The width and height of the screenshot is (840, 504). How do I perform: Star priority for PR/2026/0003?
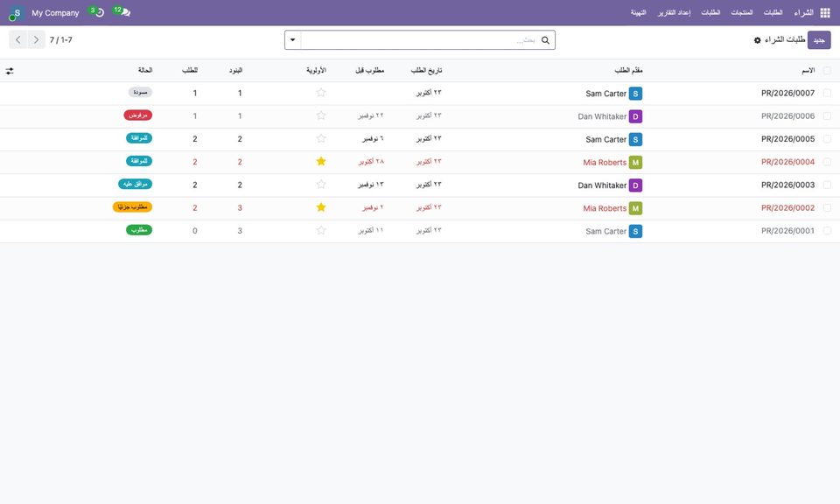321,185
